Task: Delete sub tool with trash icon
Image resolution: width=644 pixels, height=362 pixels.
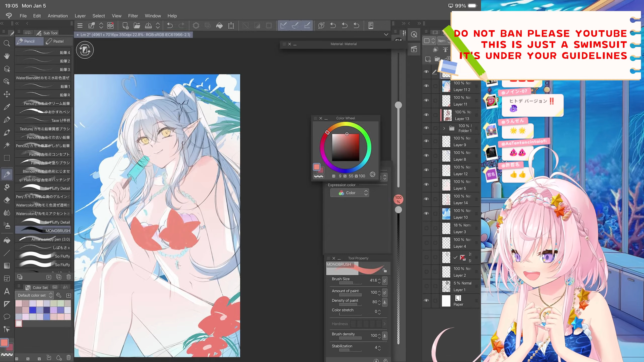Action: click(68, 277)
